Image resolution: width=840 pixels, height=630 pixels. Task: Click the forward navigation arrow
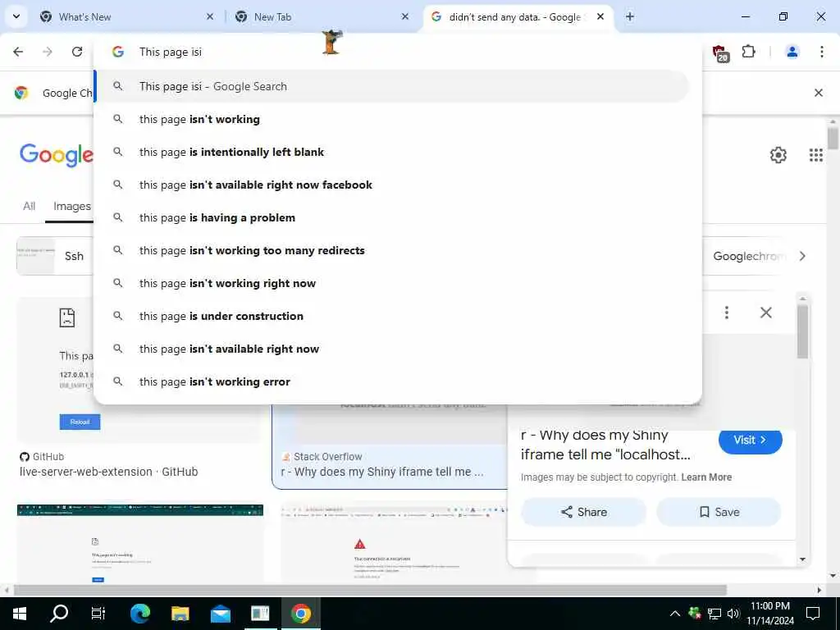click(48, 52)
